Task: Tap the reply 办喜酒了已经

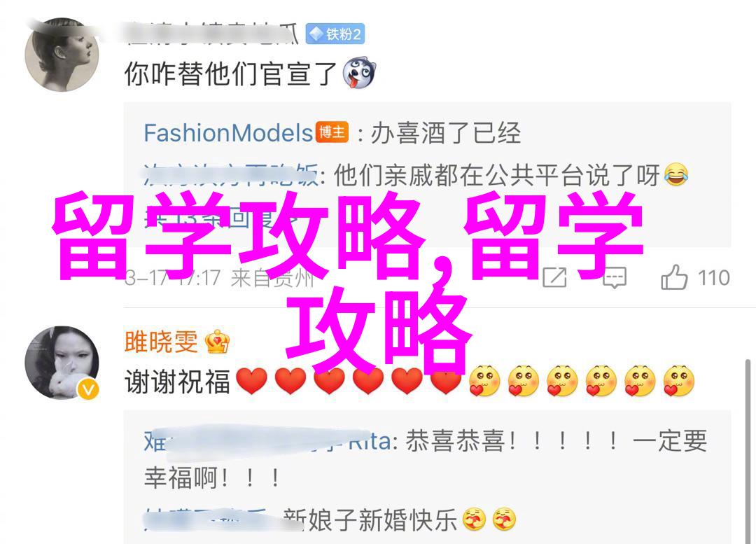Action: coord(445,132)
